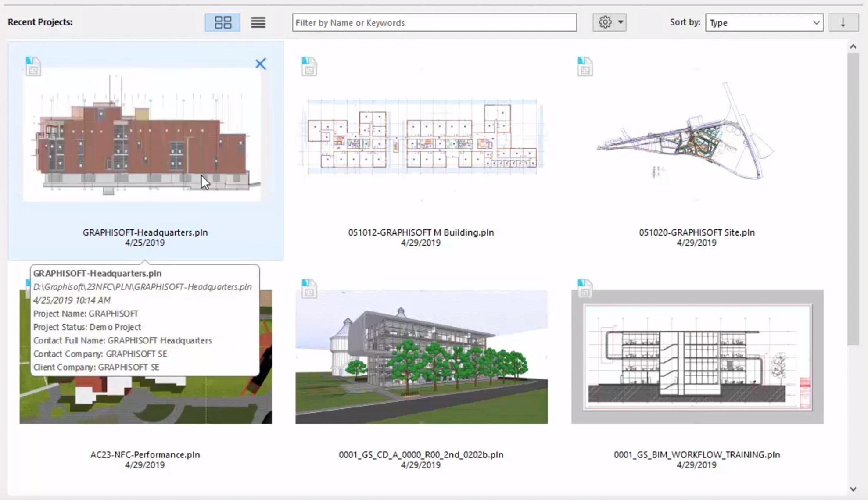The height and width of the screenshot is (500, 868).
Task: Open the 0001_GS_CD_A_0000_R00 3D building thumbnail
Action: point(421,357)
